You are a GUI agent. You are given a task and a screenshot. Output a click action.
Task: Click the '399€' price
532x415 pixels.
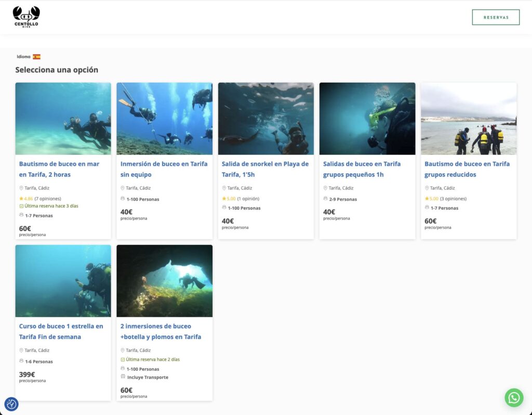(x=27, y=374)
